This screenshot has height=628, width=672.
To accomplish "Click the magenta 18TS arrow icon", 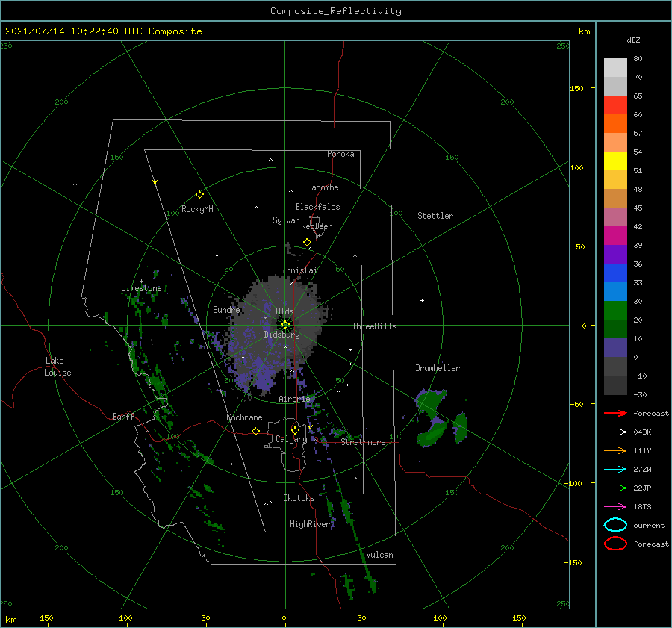I will coord(615,507).
